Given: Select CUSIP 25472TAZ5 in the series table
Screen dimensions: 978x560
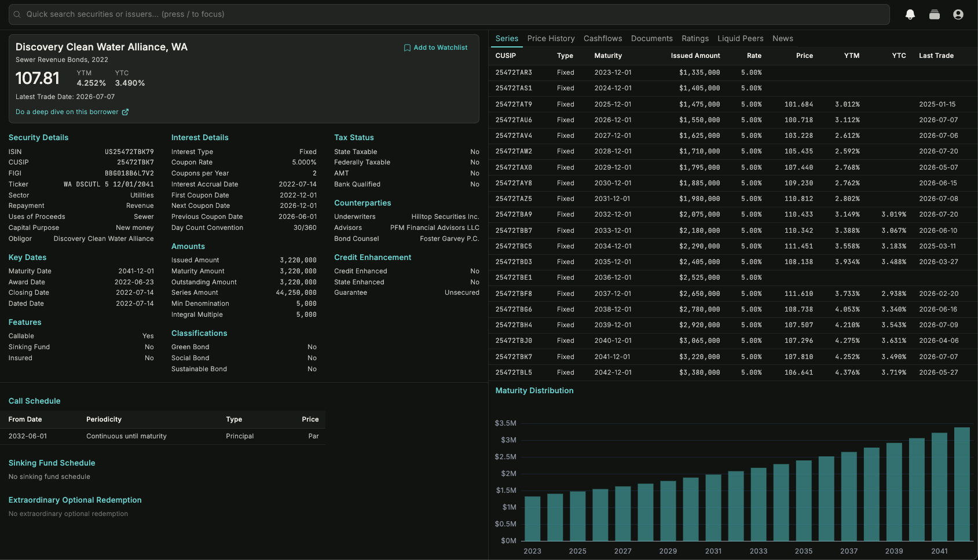Looking at the screenshot, I should tap(514, 199).
